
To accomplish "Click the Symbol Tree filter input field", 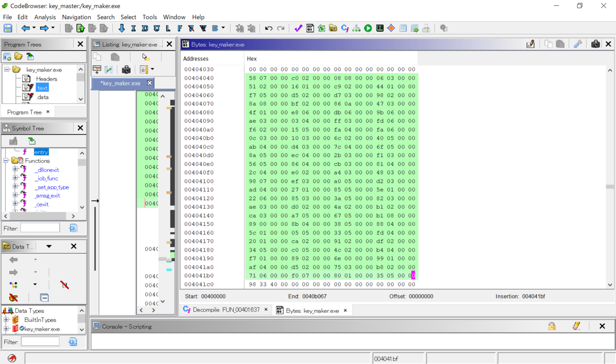I will pos(40,228).
